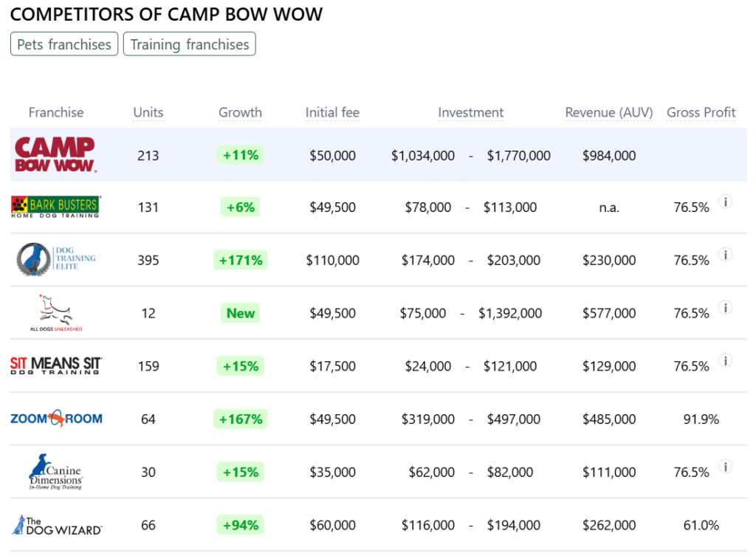Click the 159 units cell
756x556 pixels.
click(x=148, y=366)
